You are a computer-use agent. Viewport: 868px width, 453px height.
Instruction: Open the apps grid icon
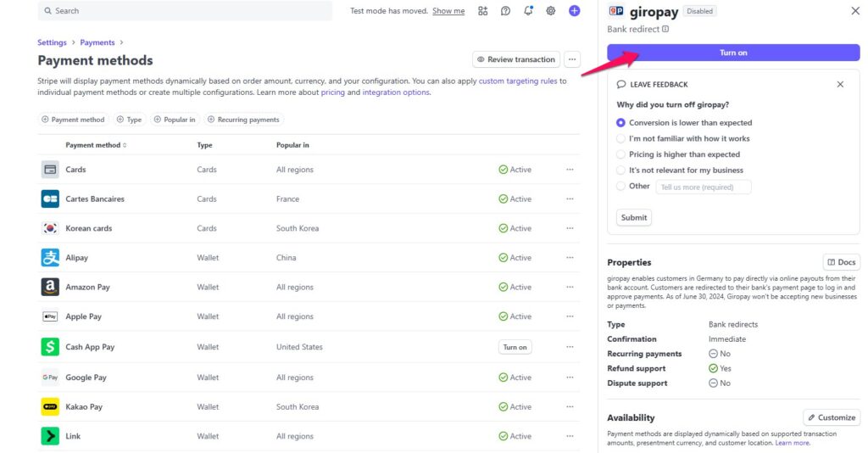pyautogui.click(x=482, y=11)
